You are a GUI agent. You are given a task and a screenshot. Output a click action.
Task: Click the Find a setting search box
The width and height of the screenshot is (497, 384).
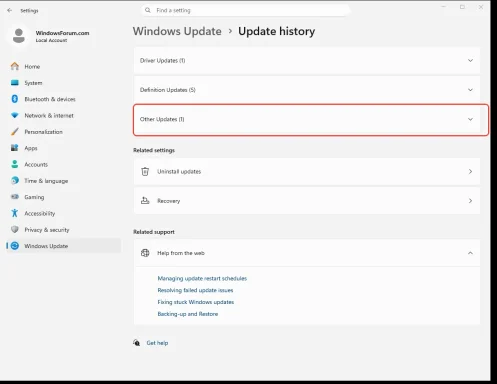pyautogui.click(x=245, y=10)
